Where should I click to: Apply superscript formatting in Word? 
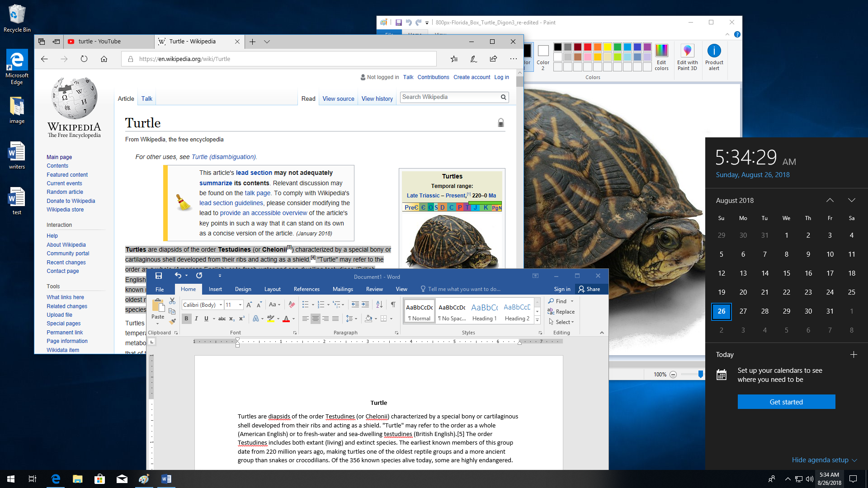(x=241, y=319)
